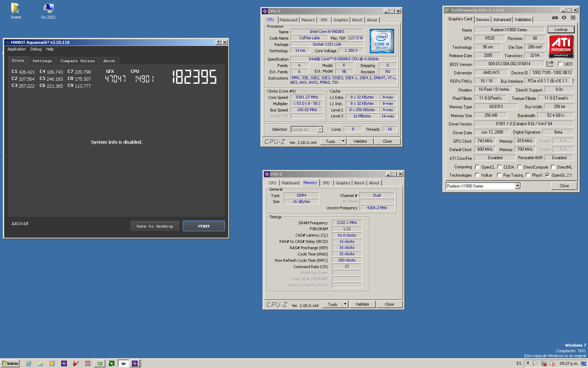The height and width of the screenshot is (368, 588).
Task: Click the green AMD-style taskbar icon
Action: pyautogui.click(x=112, y=363)
